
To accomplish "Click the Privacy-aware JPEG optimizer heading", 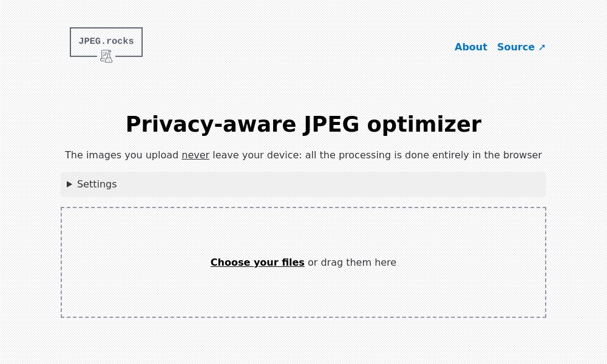I will 303,124.
